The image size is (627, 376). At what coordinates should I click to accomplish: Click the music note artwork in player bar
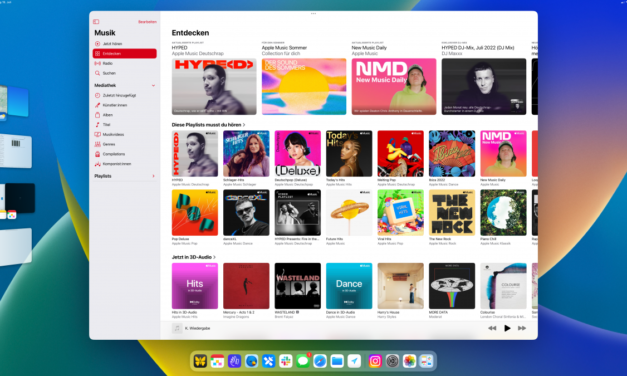(x=177, y=328)
